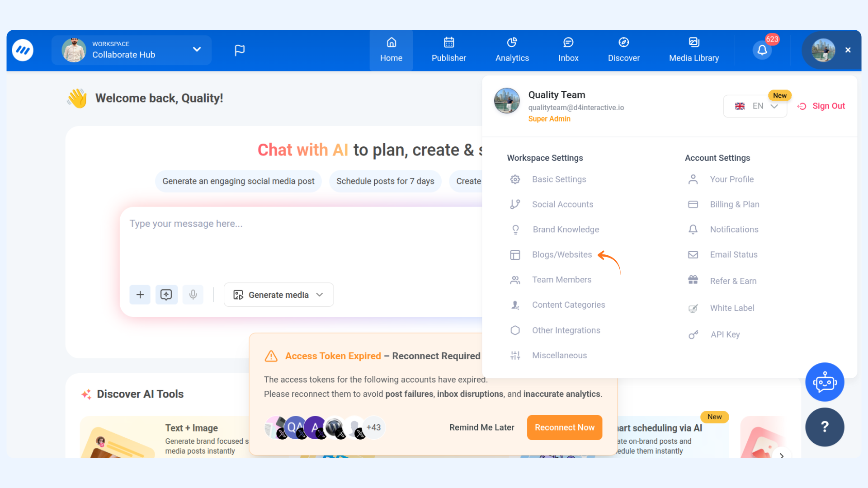Open the AI chatbot robot button
Viewport: 868px width, 488px height.
[824, 382]
